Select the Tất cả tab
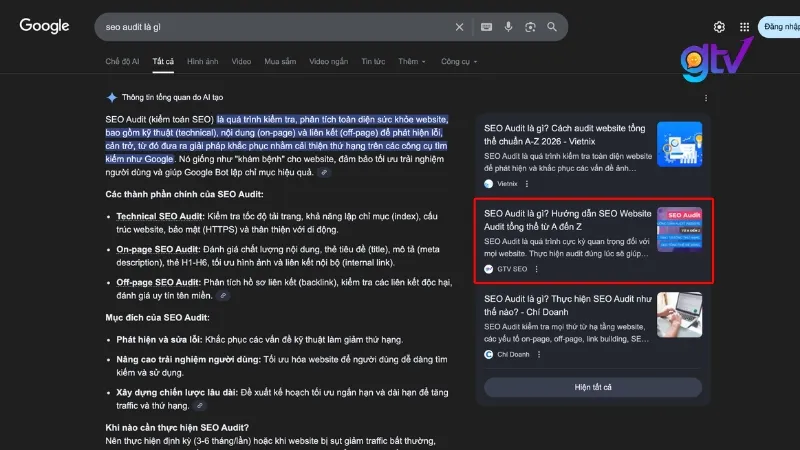 tap(163, 61)
